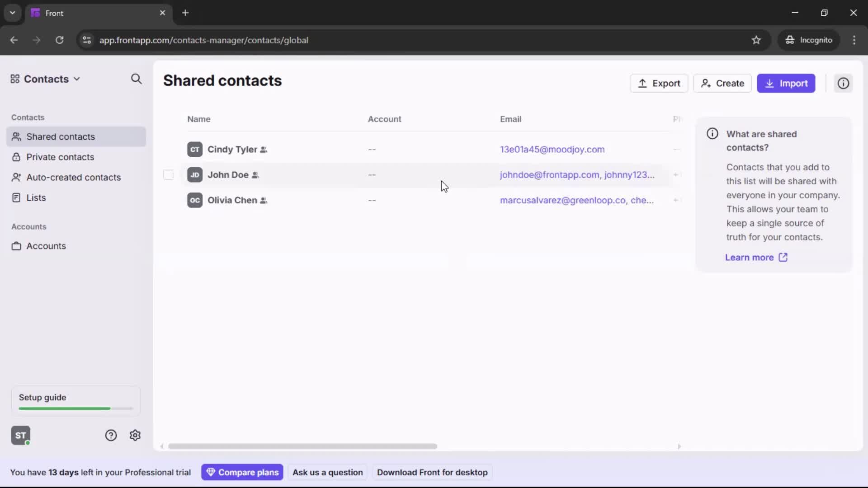868x488 pixels.
Task: Open the Import contacts dialog
Action: click(x=787, y=83)
